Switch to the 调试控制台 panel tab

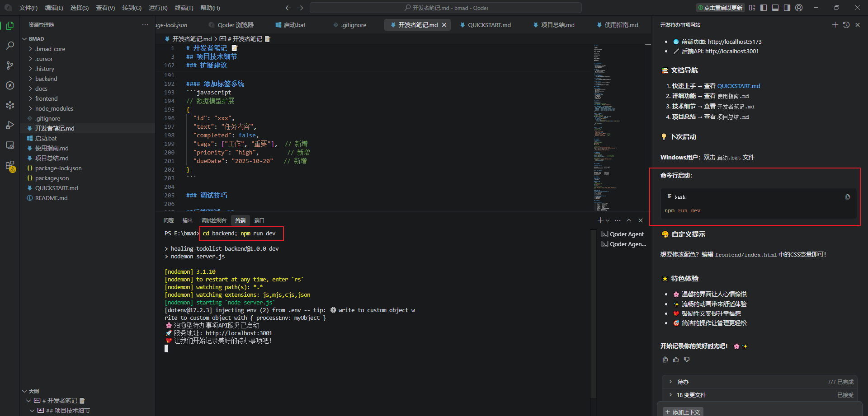[214, 220]
